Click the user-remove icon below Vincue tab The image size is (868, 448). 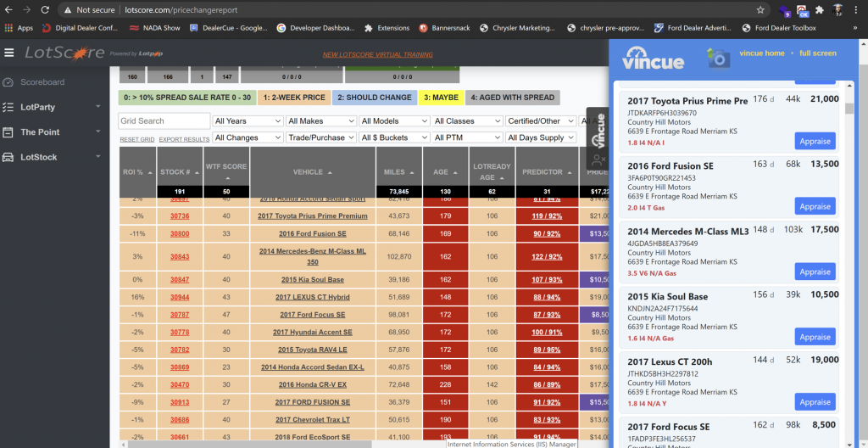point(598,160)
